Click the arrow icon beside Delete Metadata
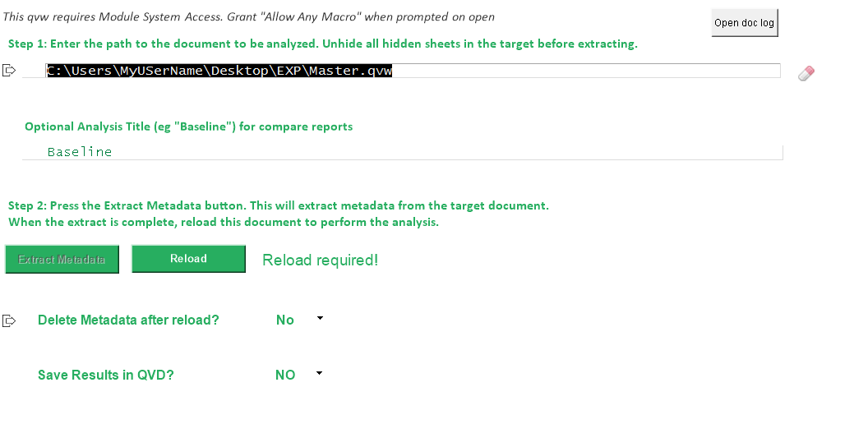Screen dimensions: 868x424 click(x=10, y=320)
